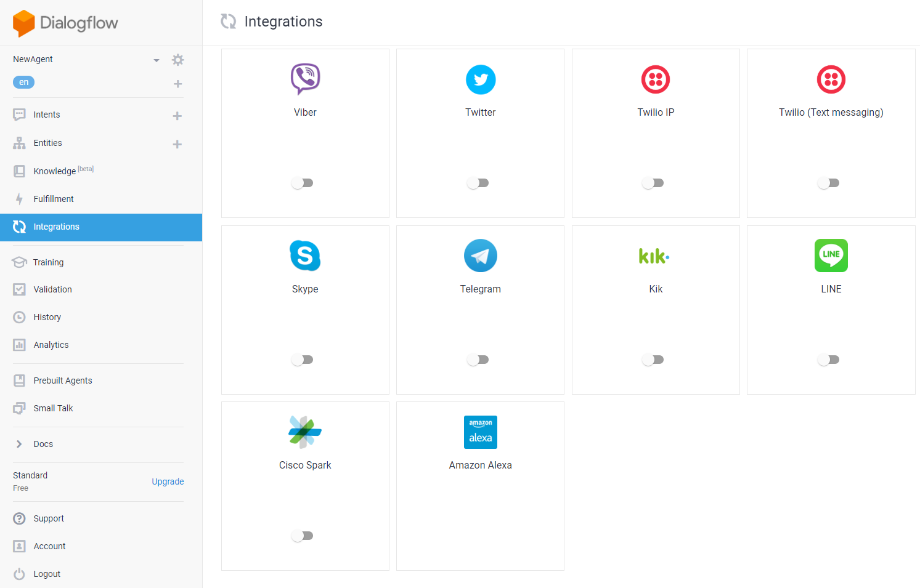This screenshot has width=920, height=588.
Task: Click the Telegram card label
Action: coord(481,289)
